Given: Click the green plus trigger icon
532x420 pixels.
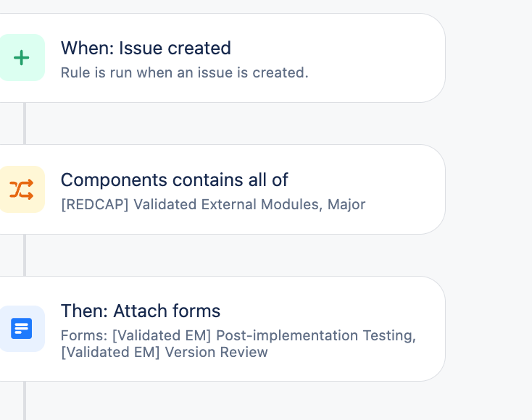Looking at the screenshot, I should pyautogui.click(x=22, y=58).
